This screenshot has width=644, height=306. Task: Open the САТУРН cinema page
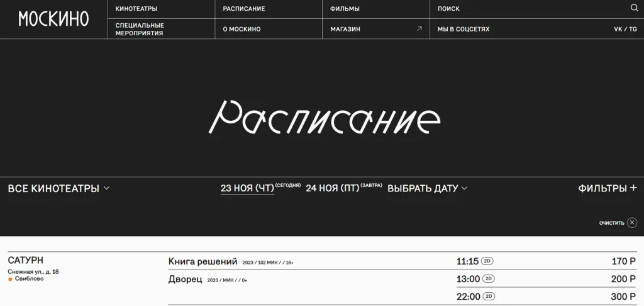(x=25, y=260)
